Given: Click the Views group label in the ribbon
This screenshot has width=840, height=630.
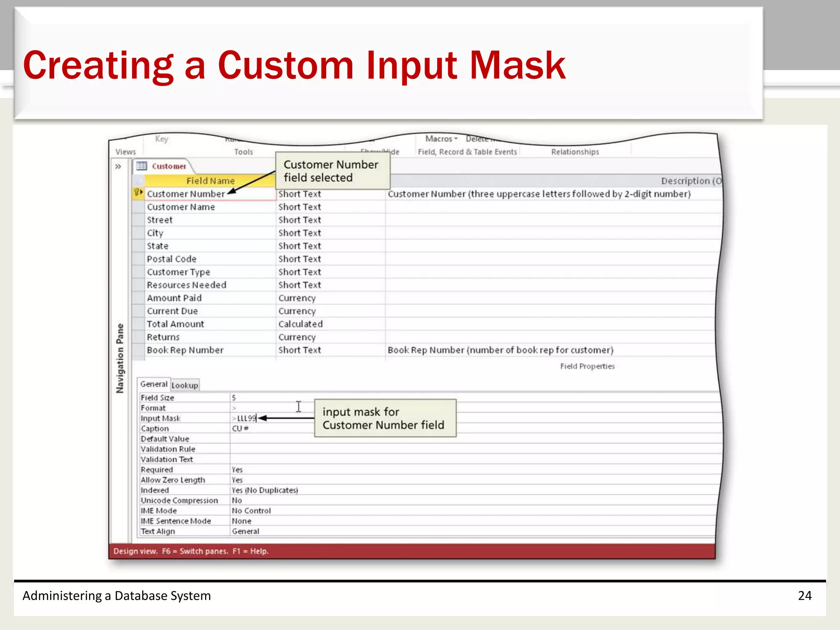Looking at the screenshot, I should 126,152.
